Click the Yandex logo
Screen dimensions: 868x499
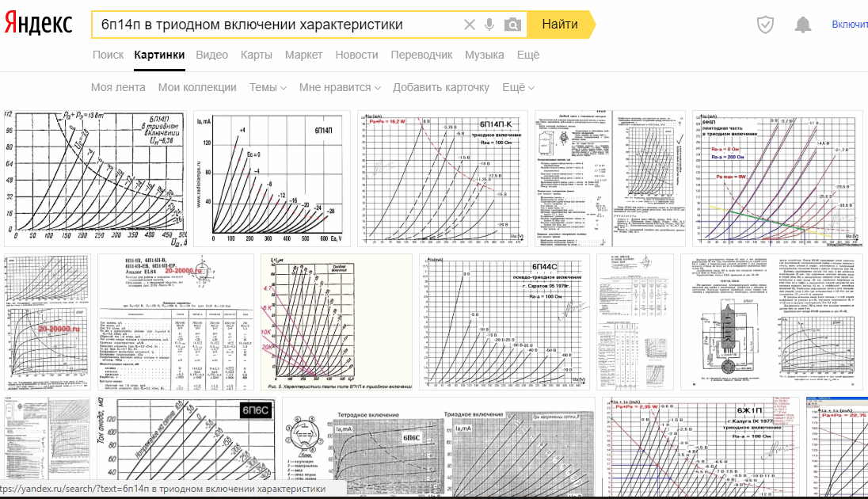tap(38, 24)
